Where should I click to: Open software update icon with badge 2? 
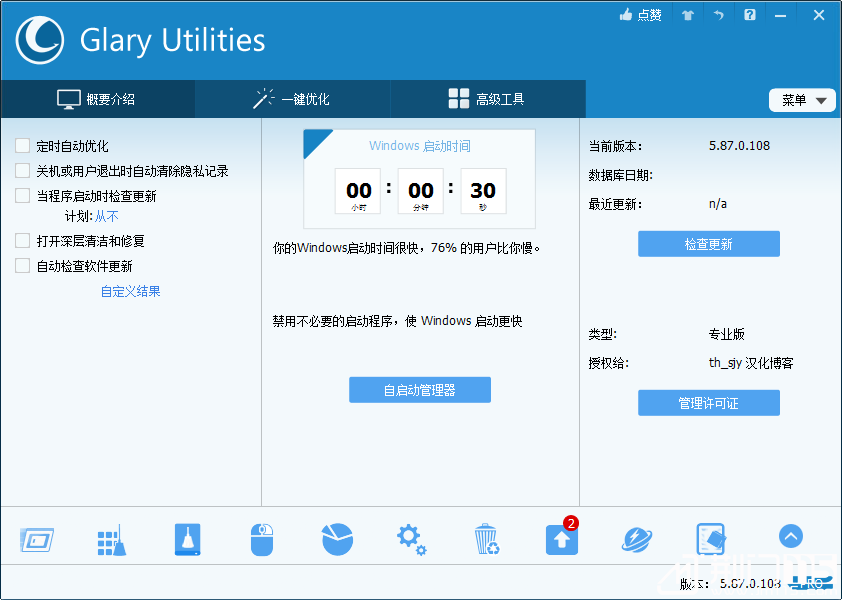[562, 537]
